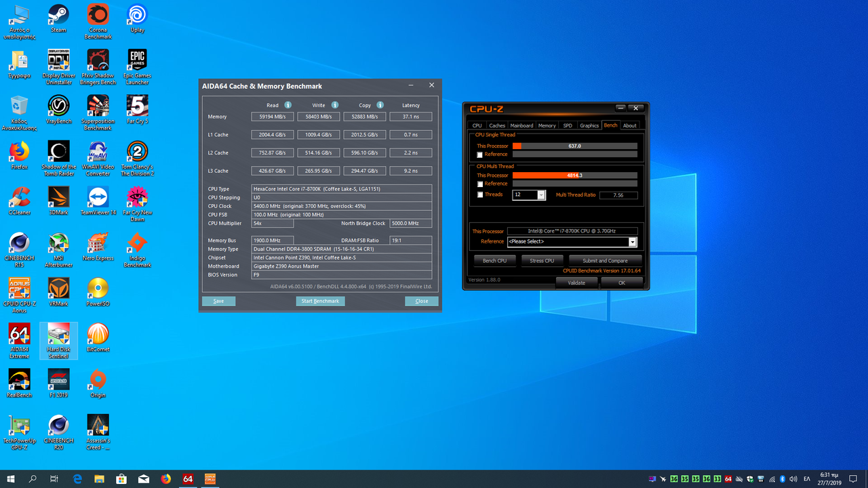868x488 pixels.
Task: Select the BitComet desktop icon
Action: click(98, 337)
